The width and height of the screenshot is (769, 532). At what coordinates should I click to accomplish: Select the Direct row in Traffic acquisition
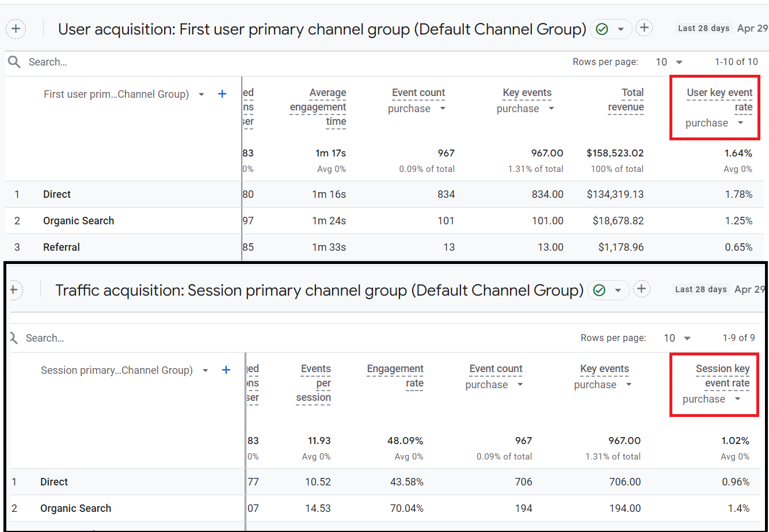coord(54,482)
